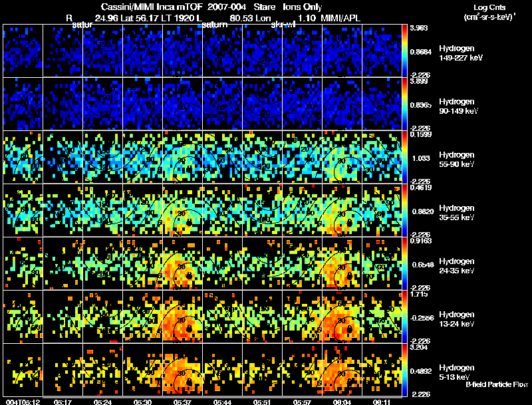Click the colorbar value '1.033'

pyautogui.click(x=421, y=158)
